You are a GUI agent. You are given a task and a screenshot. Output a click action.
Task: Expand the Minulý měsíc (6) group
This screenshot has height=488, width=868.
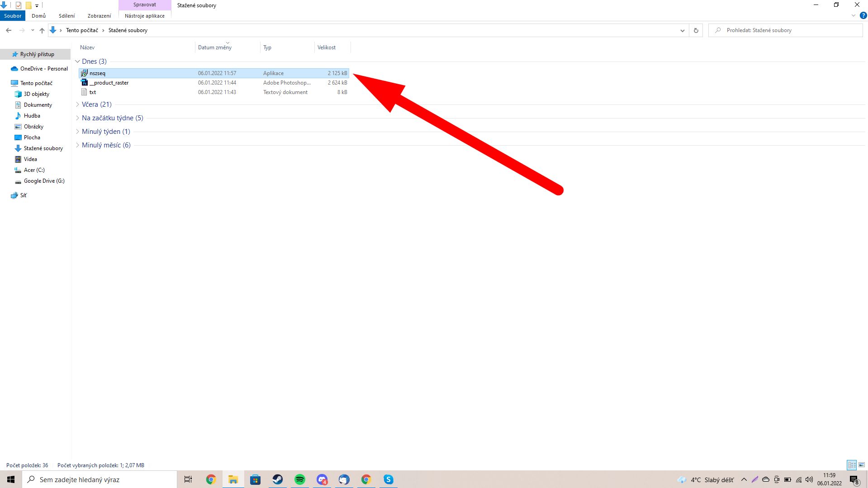(x=77, y=145)
